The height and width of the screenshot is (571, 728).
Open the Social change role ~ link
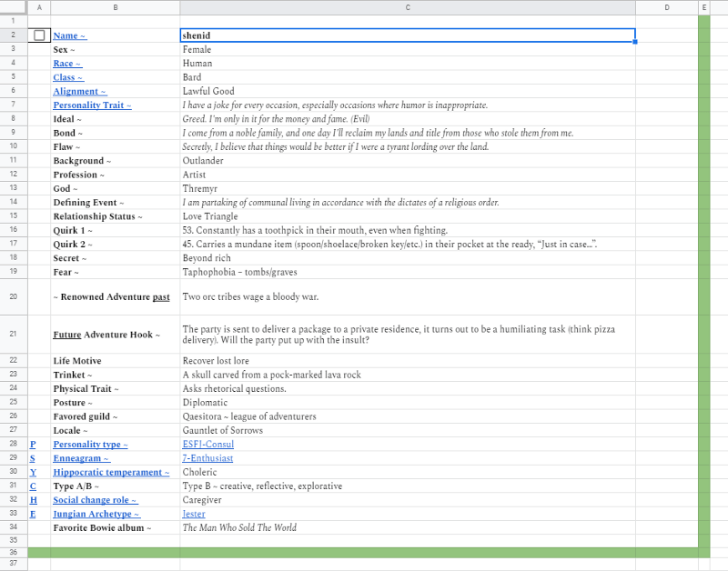[x=95, y=500]
